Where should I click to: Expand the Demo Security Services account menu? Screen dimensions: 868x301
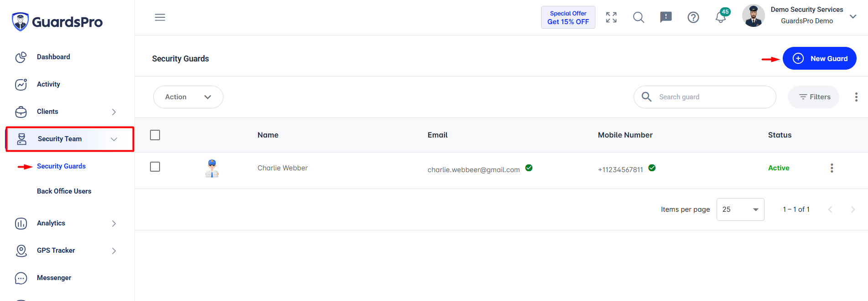853,16
